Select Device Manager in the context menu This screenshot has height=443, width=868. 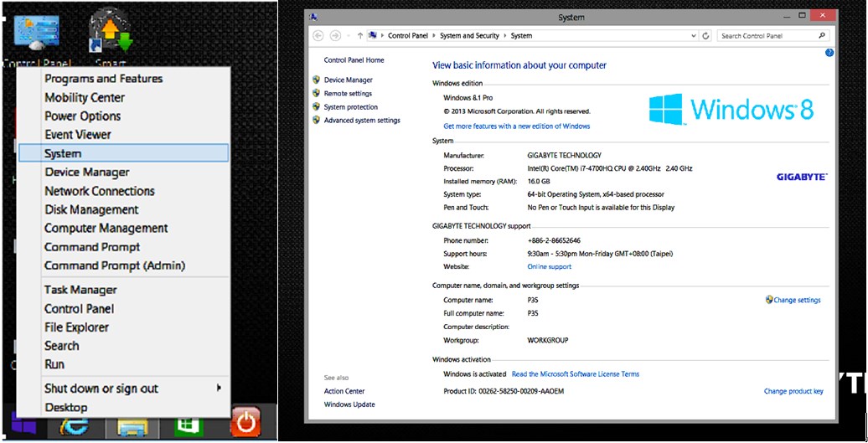tap(87, 173)
